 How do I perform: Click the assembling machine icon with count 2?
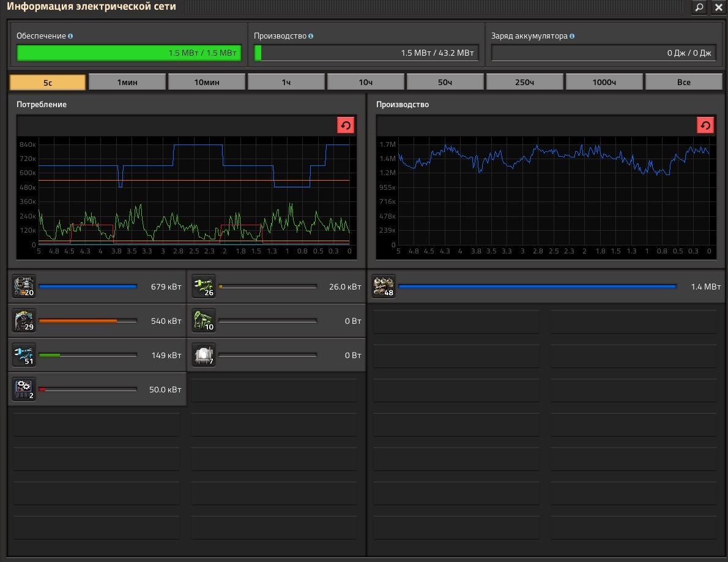pyautogui.click(x=24, y=389)
